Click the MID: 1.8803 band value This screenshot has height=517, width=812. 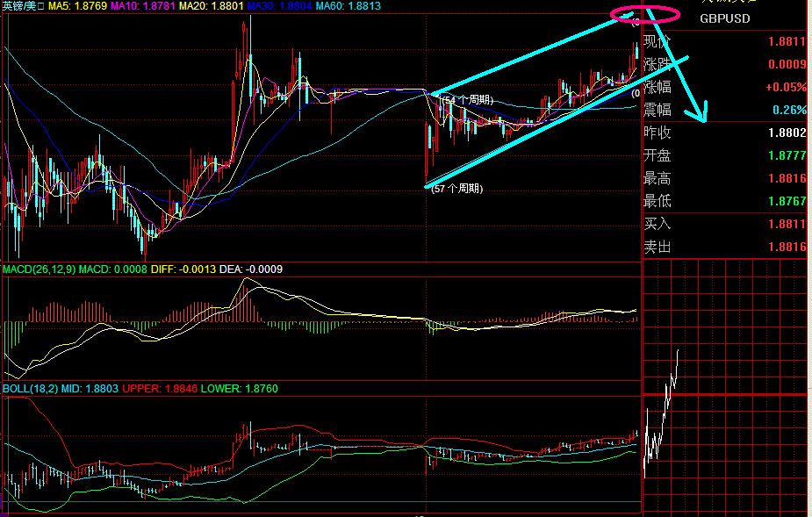90,389
